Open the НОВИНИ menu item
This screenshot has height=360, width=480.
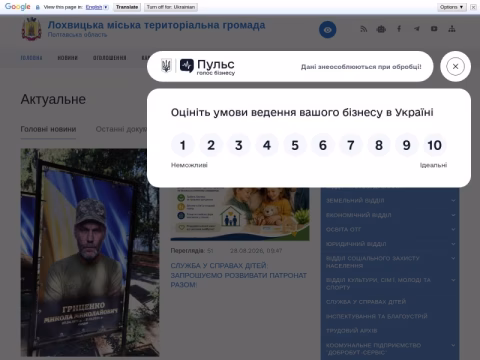pyautogui.click(x=68, y=58)
